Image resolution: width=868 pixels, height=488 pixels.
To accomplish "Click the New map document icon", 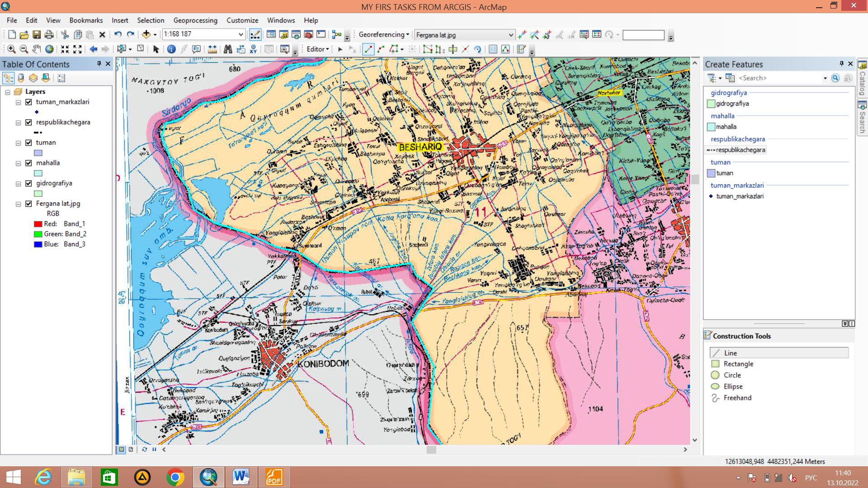I will pyautogui.click(x=12, y=35).
